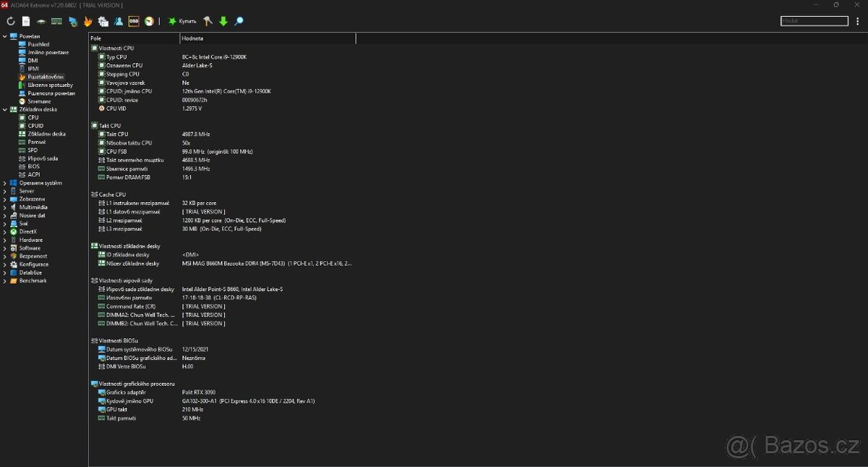This screenshot has height=467, width=868.
Task: Select the ACPI tree item
Action: point(33,174)
